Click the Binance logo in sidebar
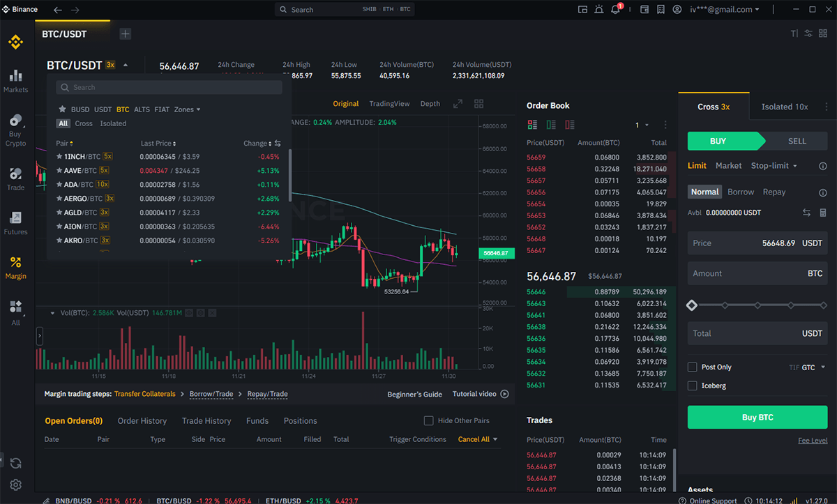Viewport: 837px width, 504px height. [x=15, y=43]
